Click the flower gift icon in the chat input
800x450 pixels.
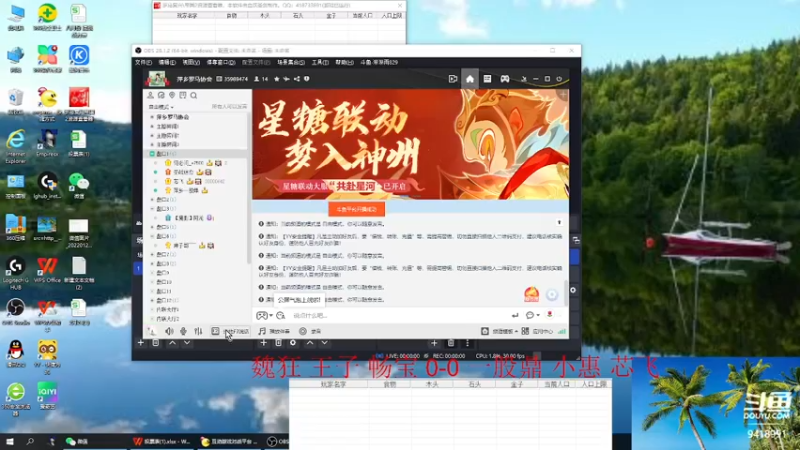(x=549, y=315)
